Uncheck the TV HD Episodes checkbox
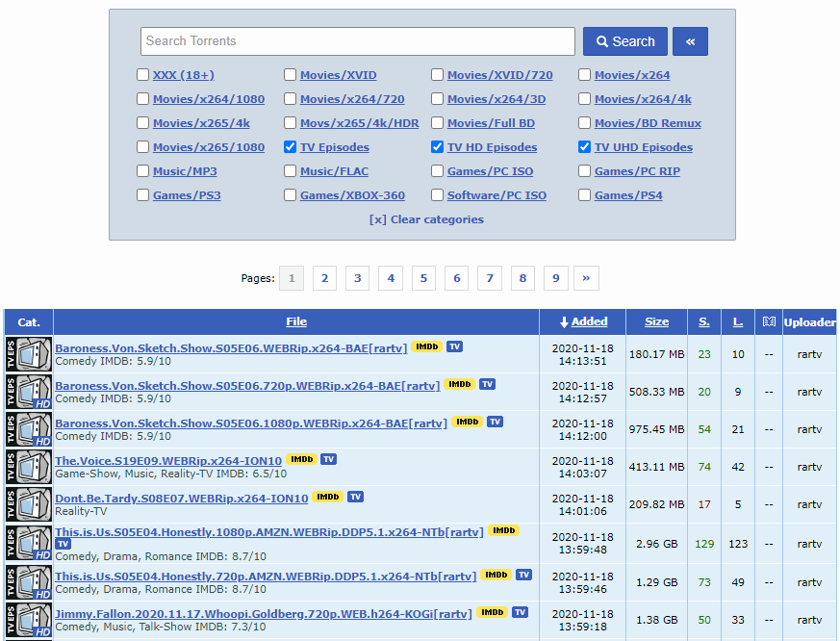 pos(437,147)
